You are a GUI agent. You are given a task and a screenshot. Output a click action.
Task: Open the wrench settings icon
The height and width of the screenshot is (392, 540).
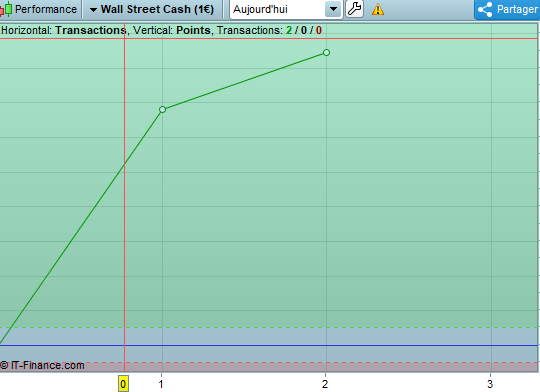point(354,9)
